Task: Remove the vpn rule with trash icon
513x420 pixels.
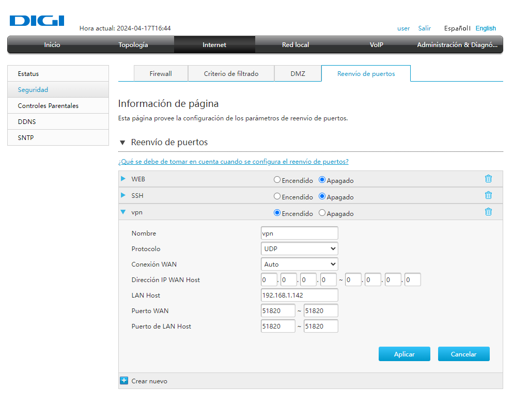Action: click(488, 212)
